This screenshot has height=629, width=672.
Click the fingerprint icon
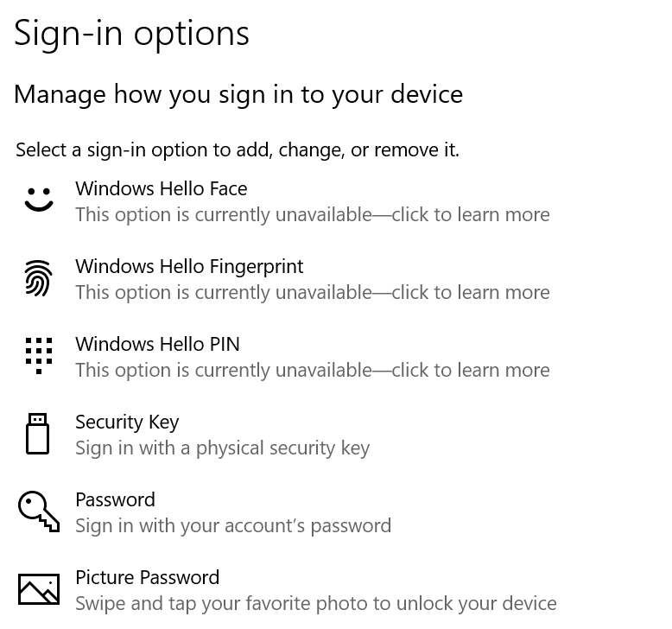[39, 278]
